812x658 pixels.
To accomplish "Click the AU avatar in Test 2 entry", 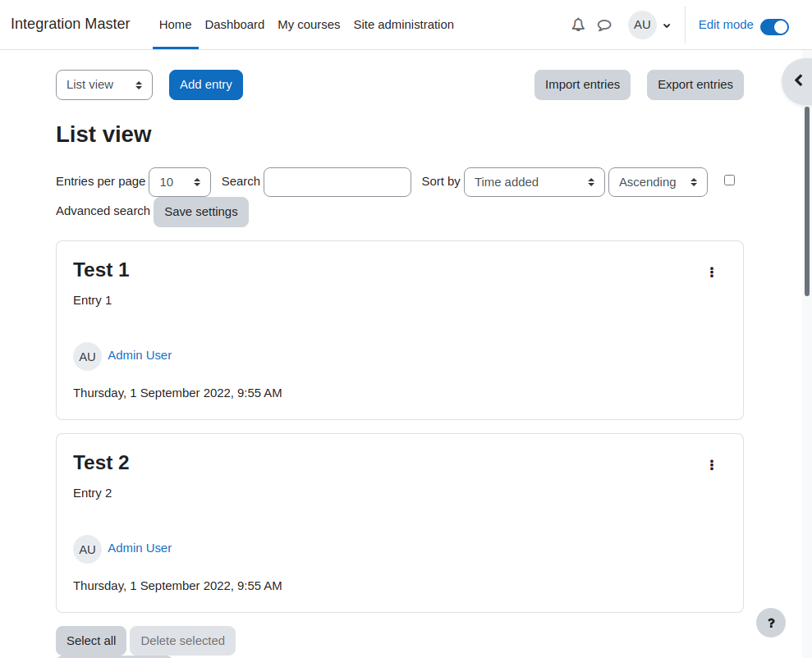I will [88, 550].
